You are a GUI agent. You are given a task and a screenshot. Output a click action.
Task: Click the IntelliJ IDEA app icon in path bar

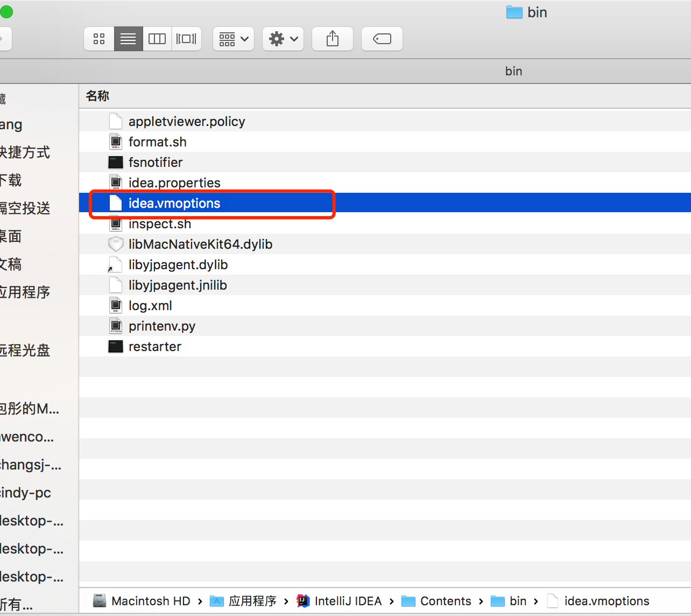tap(303, 600)
